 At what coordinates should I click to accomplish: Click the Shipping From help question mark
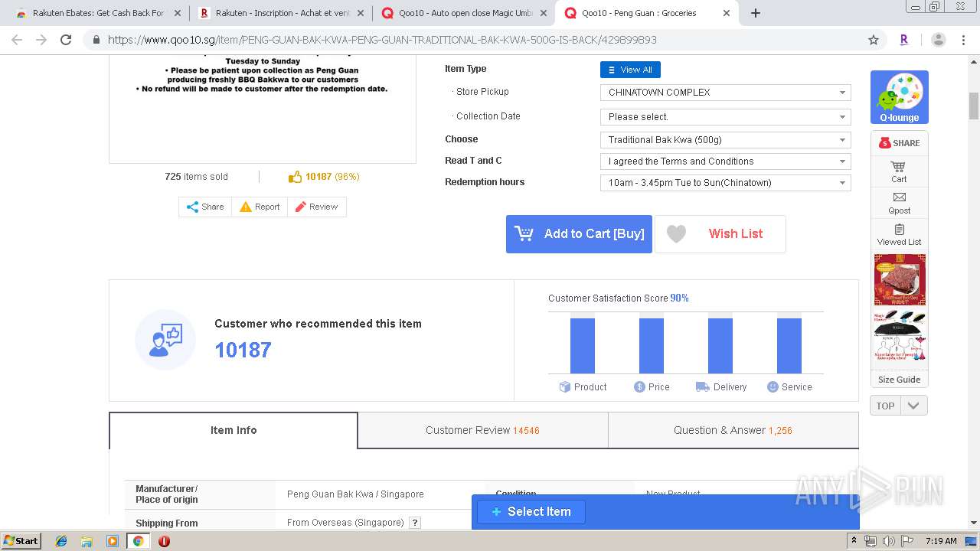415,523
